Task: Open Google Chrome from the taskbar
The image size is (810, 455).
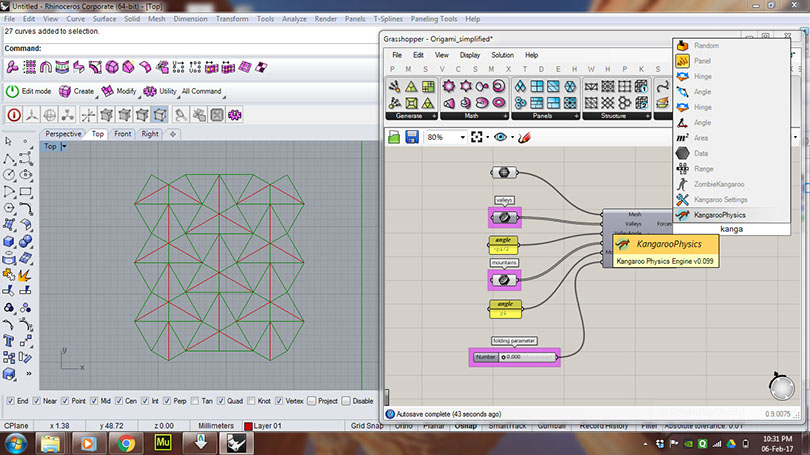Action: tap(126, 443)
